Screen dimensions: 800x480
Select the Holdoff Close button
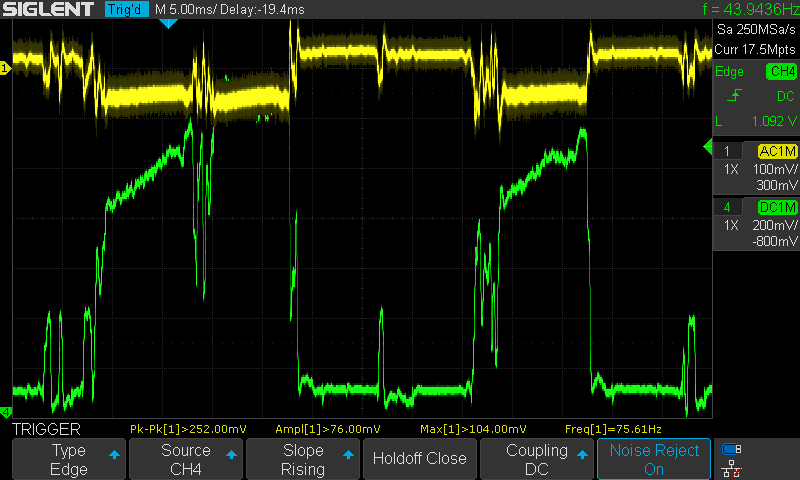point(419,459)
